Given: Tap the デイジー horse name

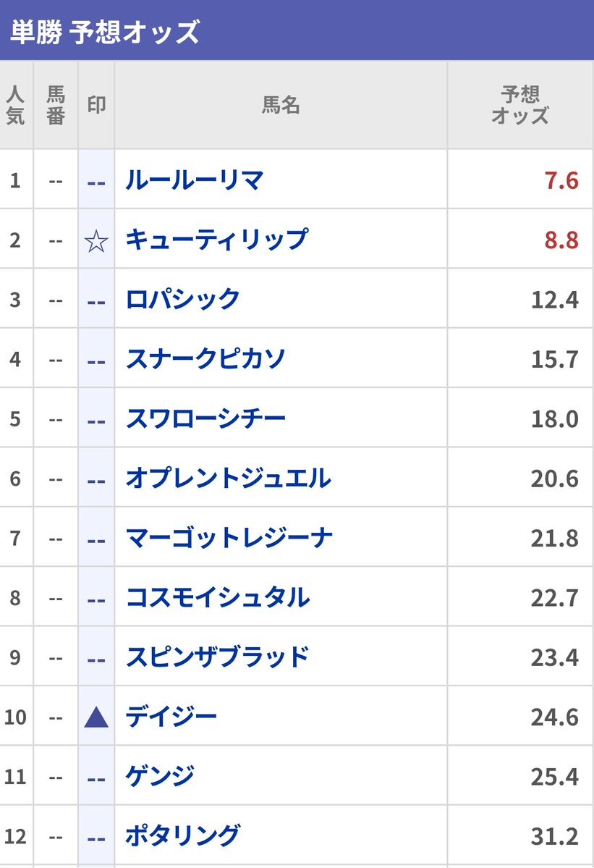Looking at the screenshot, I should click(x=171, y=717).
